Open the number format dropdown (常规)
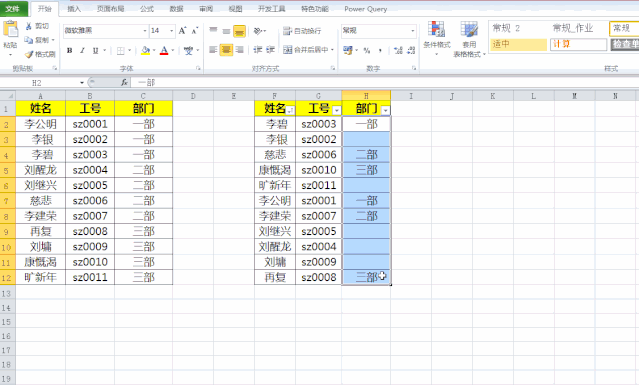The image size is (639, 385). pyautogui.click(x=413, y=31)
